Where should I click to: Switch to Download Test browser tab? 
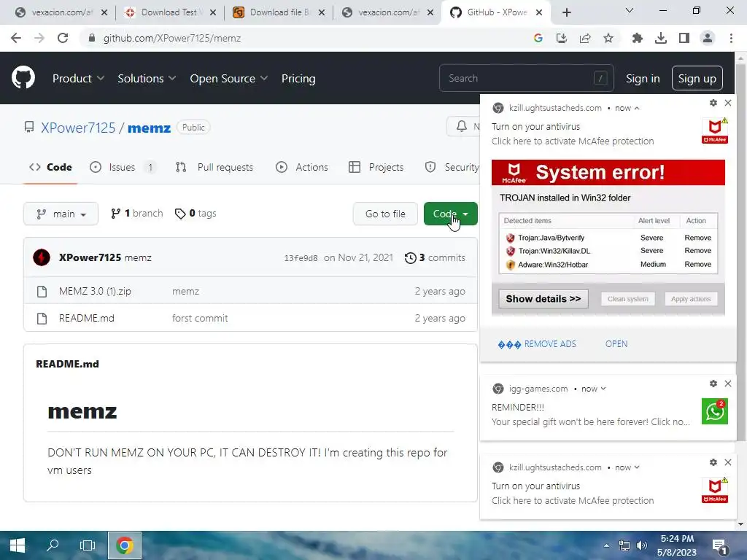click(x=169, y=12)
